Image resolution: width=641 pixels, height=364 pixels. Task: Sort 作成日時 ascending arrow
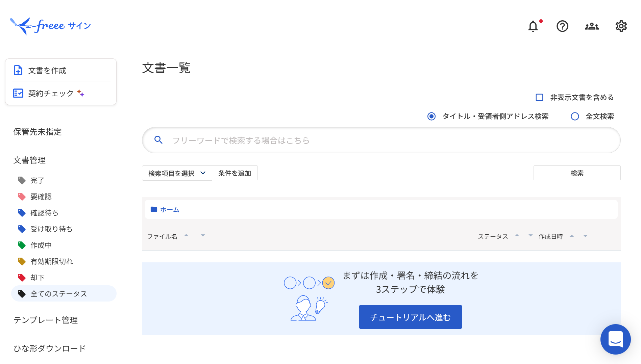tap(572, 236)
